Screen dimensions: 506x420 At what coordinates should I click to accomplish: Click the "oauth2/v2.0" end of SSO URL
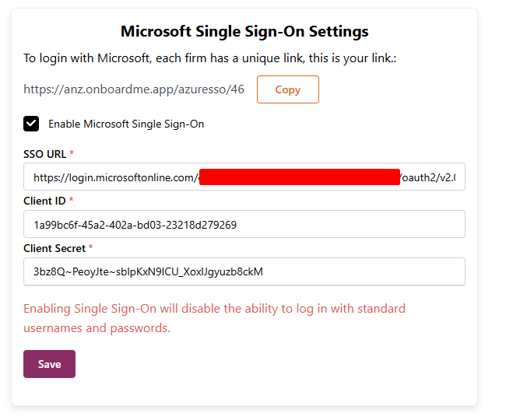click(429, 178)
